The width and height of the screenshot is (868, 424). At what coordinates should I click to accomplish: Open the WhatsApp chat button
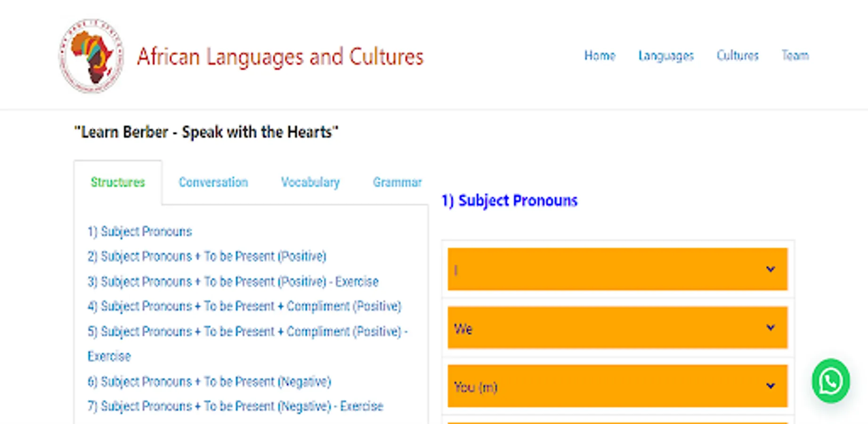pos(830,381)
